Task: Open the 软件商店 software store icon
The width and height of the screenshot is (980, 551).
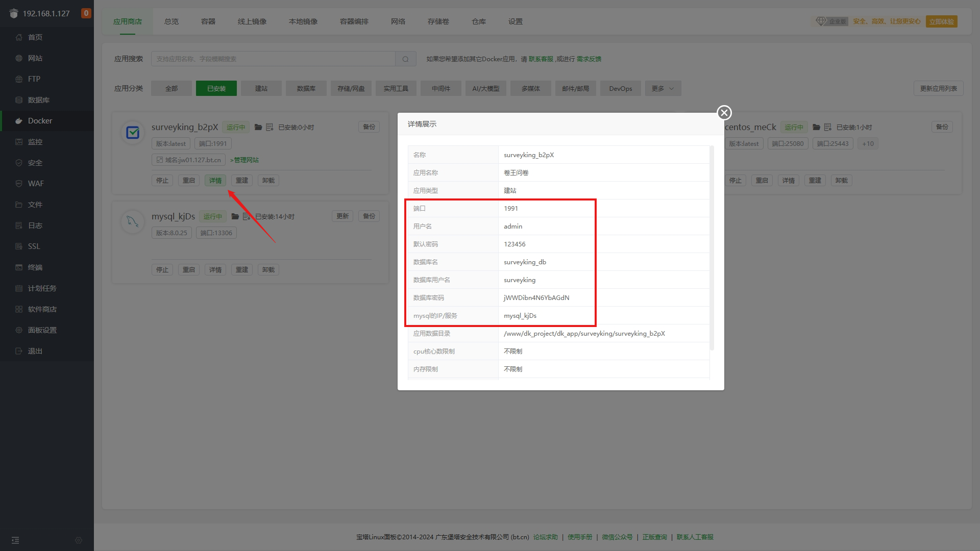Action: [19, 309]
